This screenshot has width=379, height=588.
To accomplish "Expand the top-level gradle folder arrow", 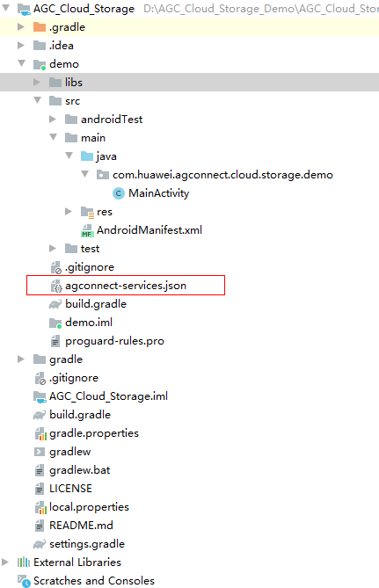I will click(21, 359).
